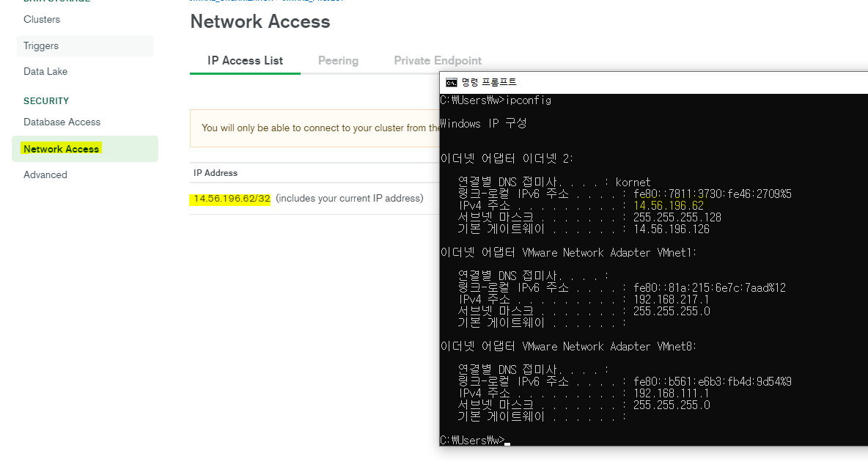
Task: Click the VMnet1 adapter heading line
Action: coord(568,253)
